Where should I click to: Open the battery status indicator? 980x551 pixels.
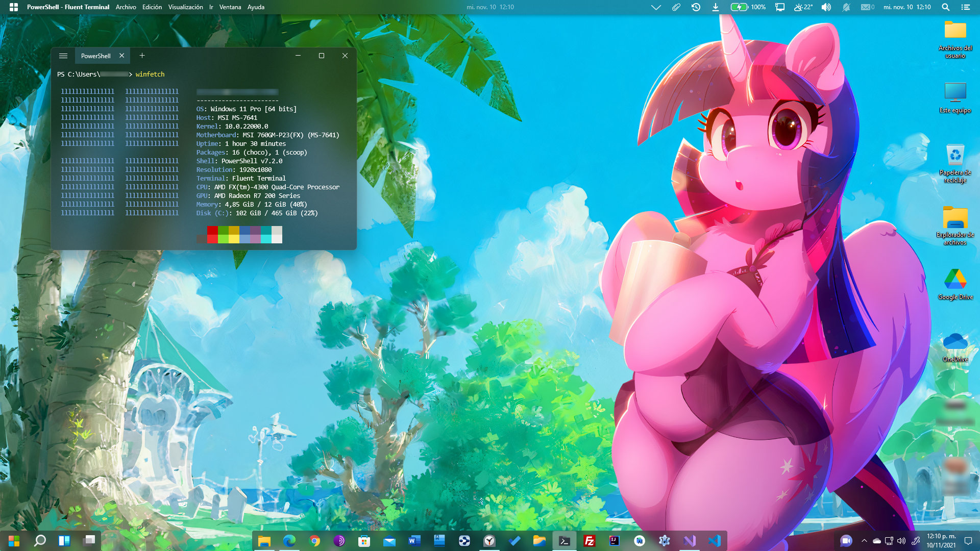coord(748,7)
